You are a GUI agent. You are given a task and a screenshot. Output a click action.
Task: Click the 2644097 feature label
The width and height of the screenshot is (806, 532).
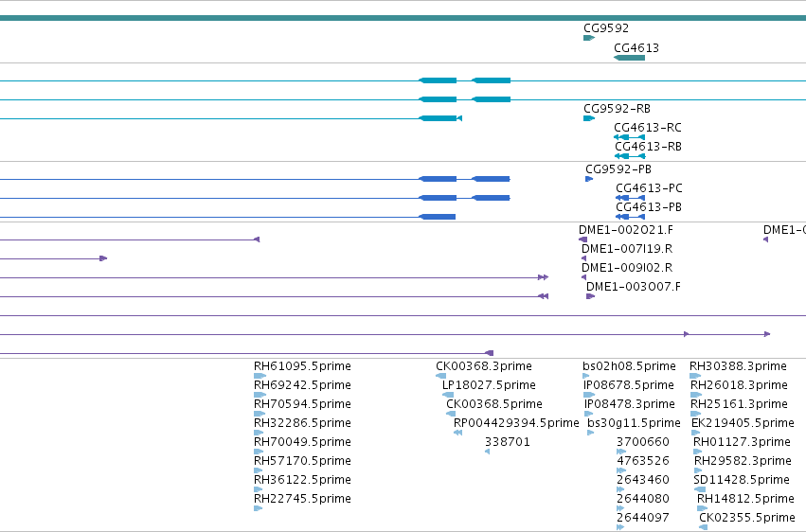point(643,518)
